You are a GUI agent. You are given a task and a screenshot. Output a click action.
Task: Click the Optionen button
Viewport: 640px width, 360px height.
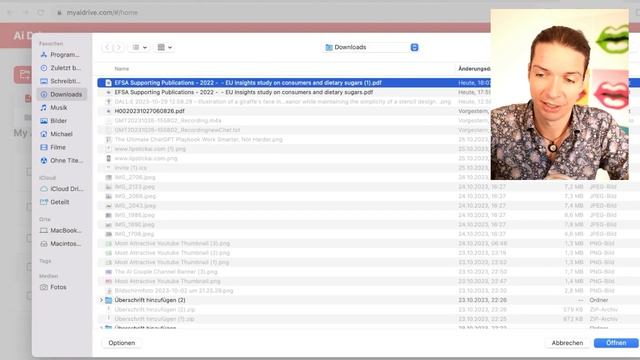click(x=122, y=343)
